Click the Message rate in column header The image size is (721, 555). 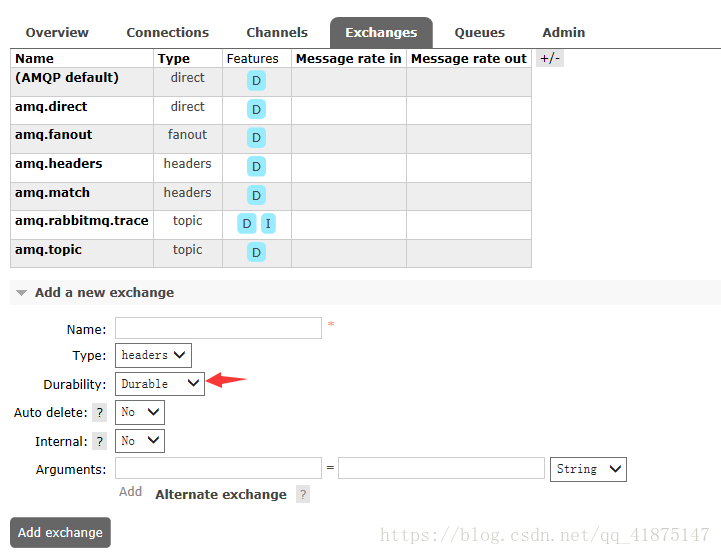(x=349, y=59)
